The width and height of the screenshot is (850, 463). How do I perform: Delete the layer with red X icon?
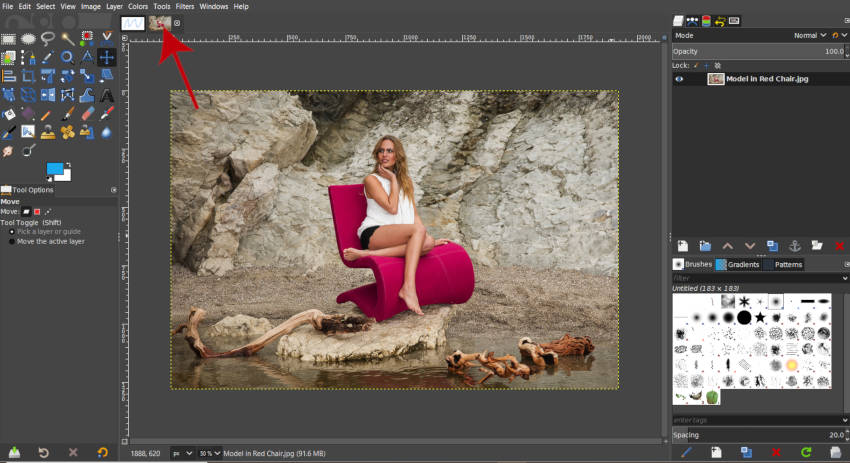839,245
